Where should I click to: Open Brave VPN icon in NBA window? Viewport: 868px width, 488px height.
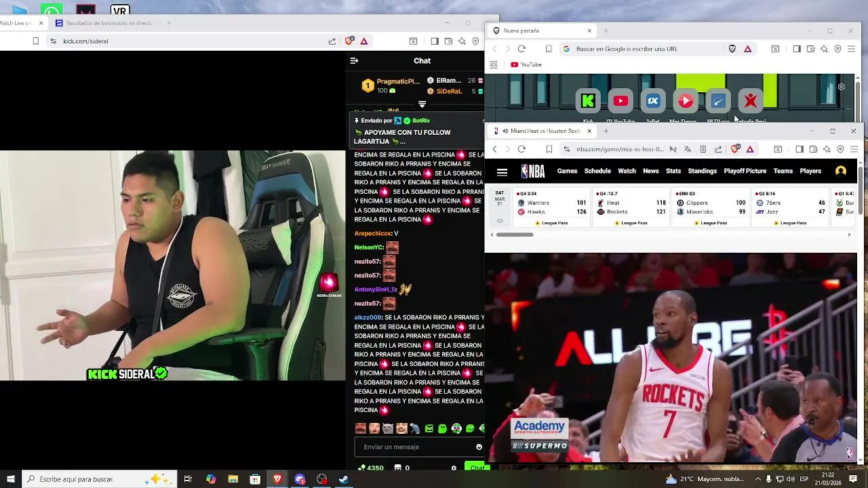click(x=840, y=149)
